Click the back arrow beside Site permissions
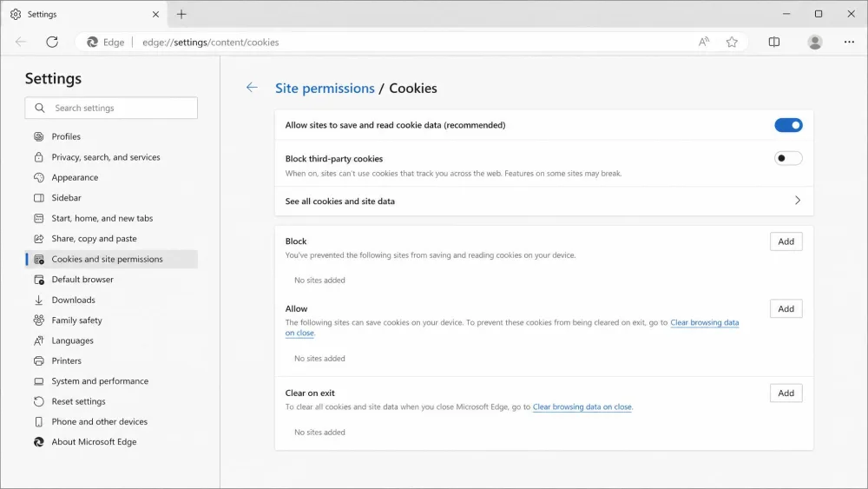The width and height of the screenshot is (868, 489). pos(252,88)
